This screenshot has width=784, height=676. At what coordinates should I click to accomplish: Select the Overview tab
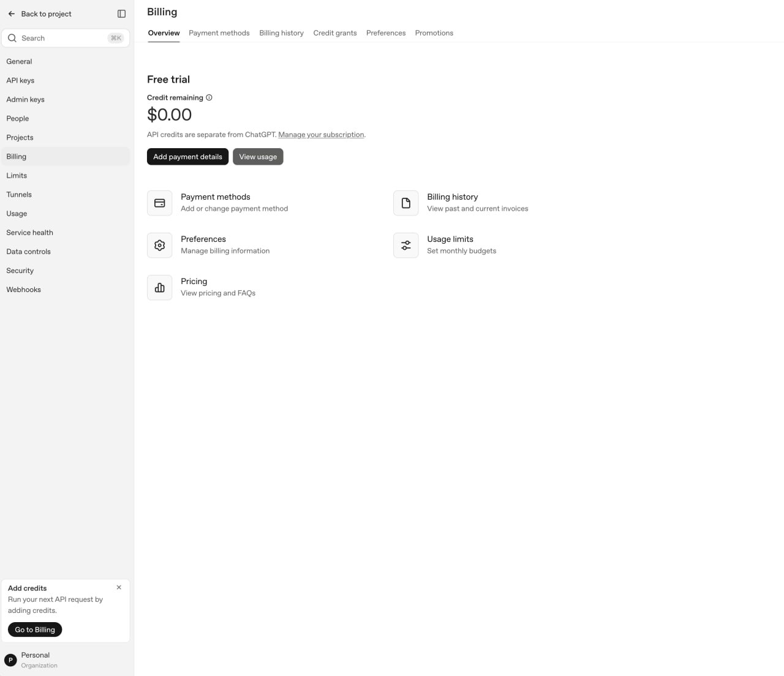coord(164,33)
